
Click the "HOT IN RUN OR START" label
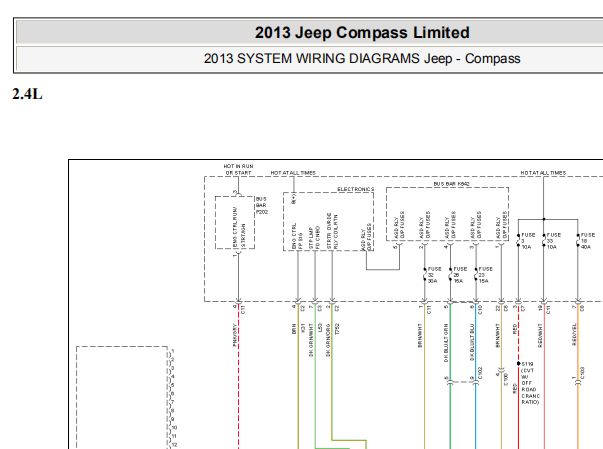(238, 170)
